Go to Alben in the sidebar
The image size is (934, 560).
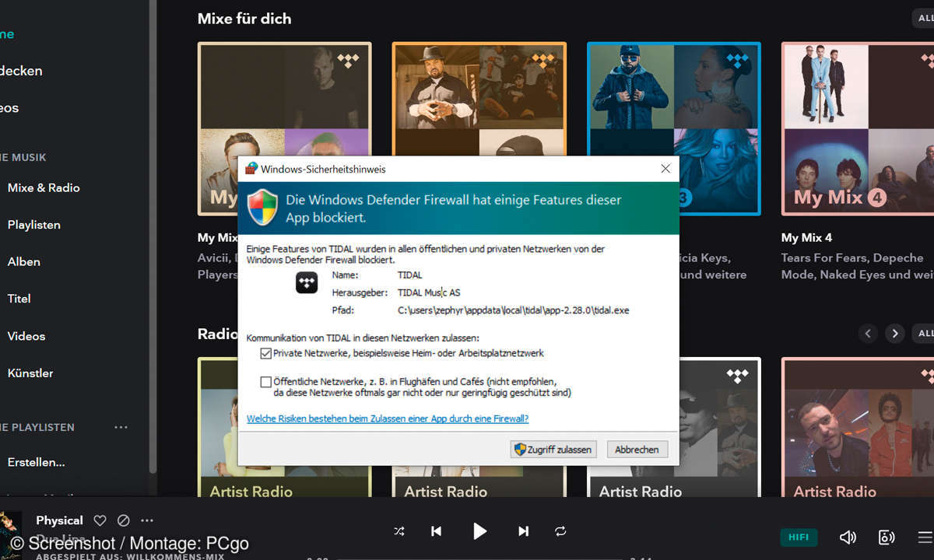[x=24, y=262]
